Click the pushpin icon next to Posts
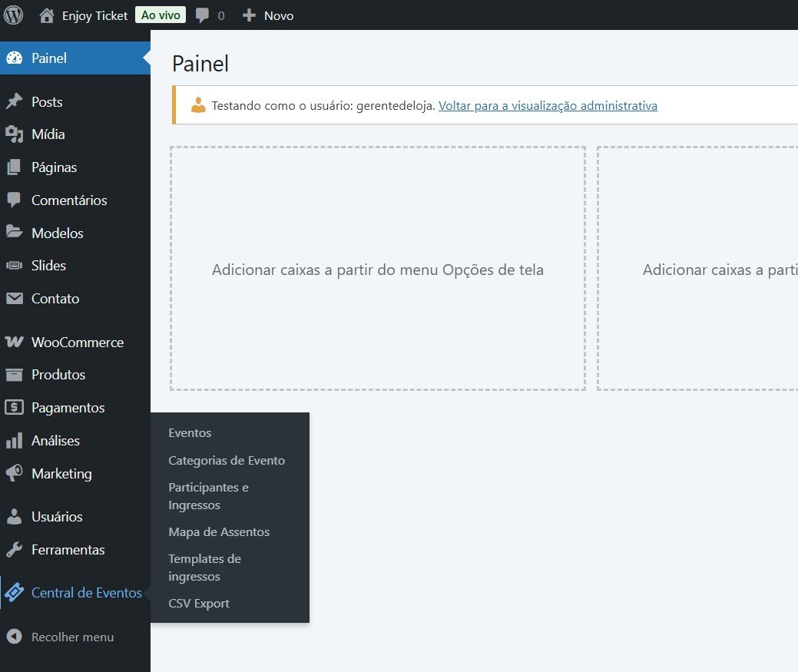The width and height of the screenshot is (798, 672). (x=14, y=102)
